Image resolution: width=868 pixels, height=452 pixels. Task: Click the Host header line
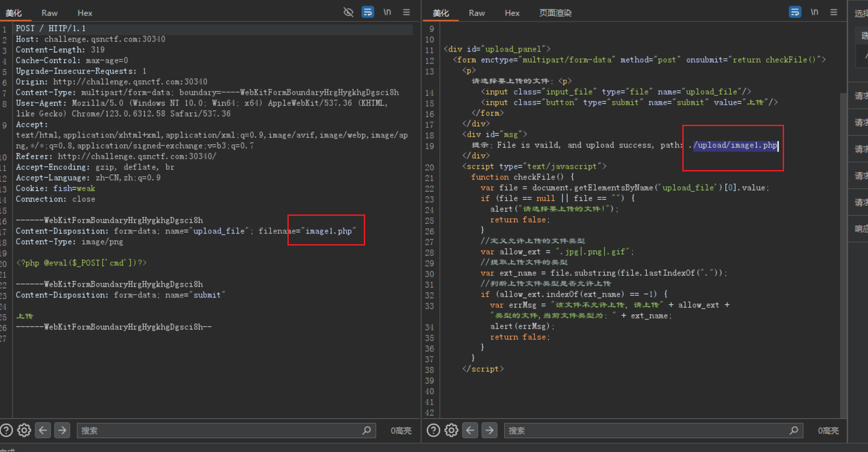click(x=91, y=39)
